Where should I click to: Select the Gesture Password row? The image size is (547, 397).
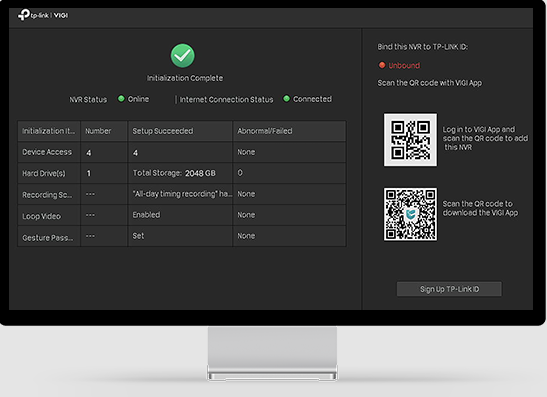tap(182, 236)
